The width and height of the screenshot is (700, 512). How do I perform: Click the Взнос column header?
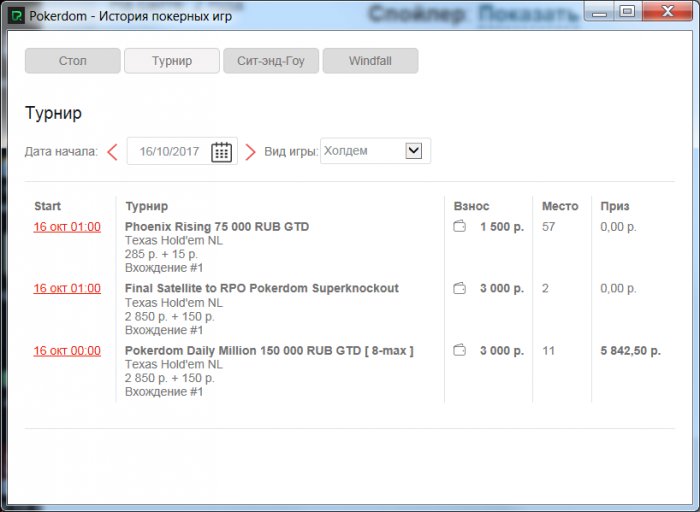pyautogui.click(x=471, y=206)
